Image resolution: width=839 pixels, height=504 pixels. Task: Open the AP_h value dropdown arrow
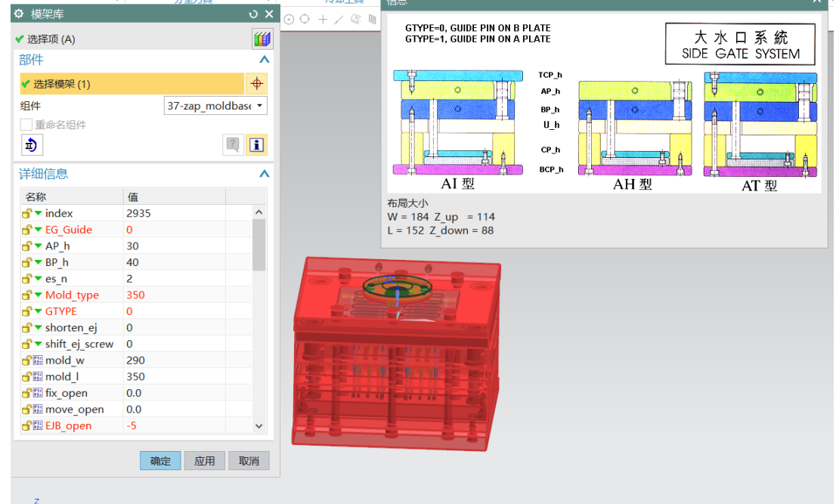[x=39, y=246]
